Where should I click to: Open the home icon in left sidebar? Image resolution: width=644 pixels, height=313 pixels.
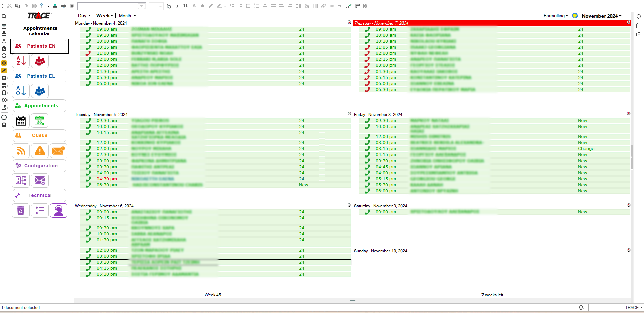tap(4, 125)
